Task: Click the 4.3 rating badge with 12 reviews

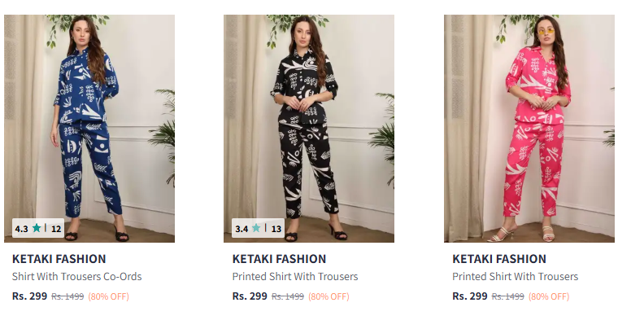Action: (38, 229)
